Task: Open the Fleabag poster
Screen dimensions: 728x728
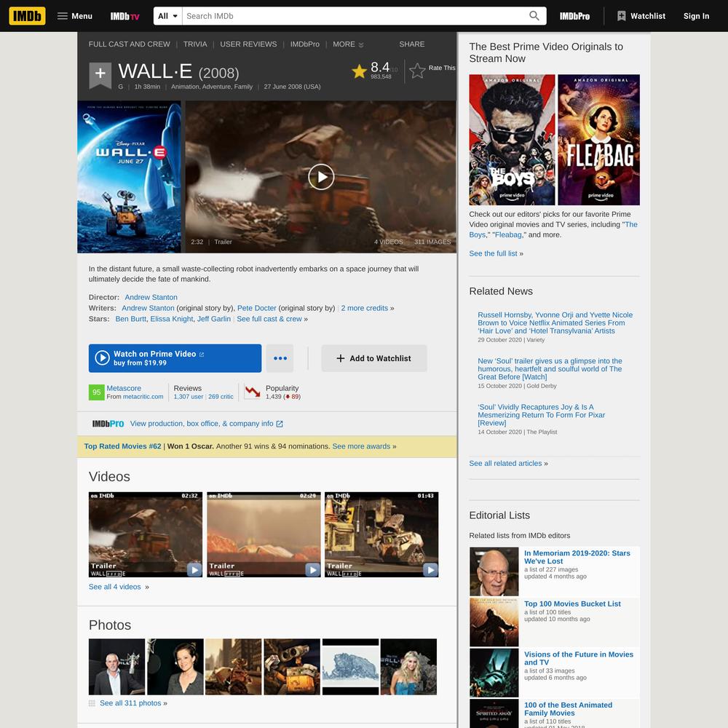Action: (598, 140)
